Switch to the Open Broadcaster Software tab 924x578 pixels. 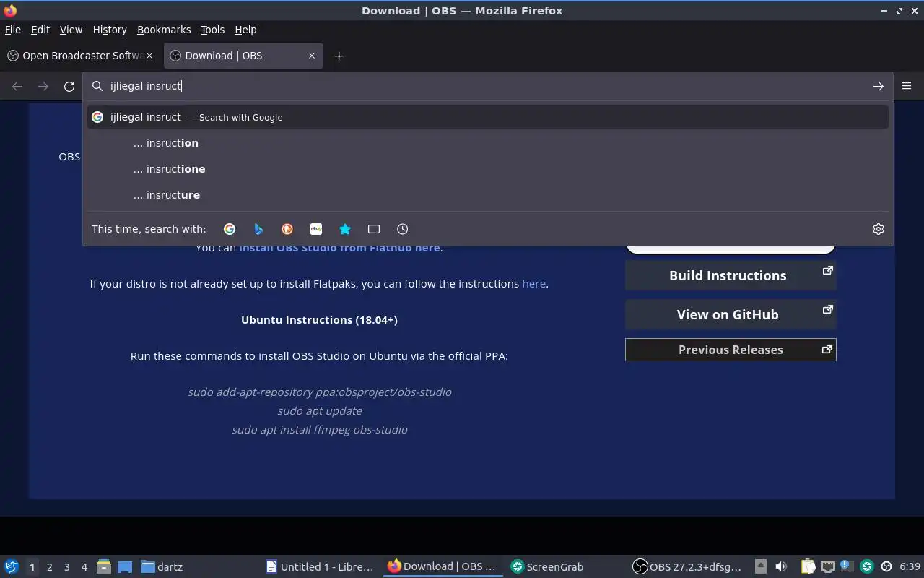(x=81, y=56)
